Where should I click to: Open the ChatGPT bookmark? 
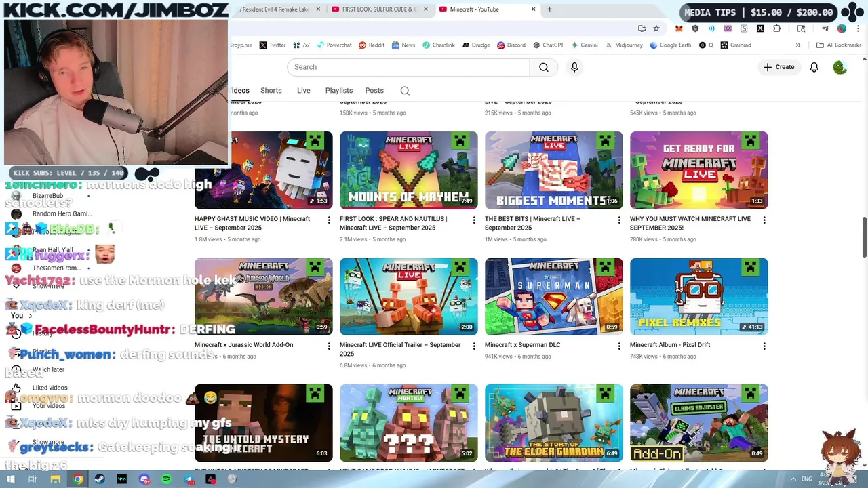click(548, 45)
